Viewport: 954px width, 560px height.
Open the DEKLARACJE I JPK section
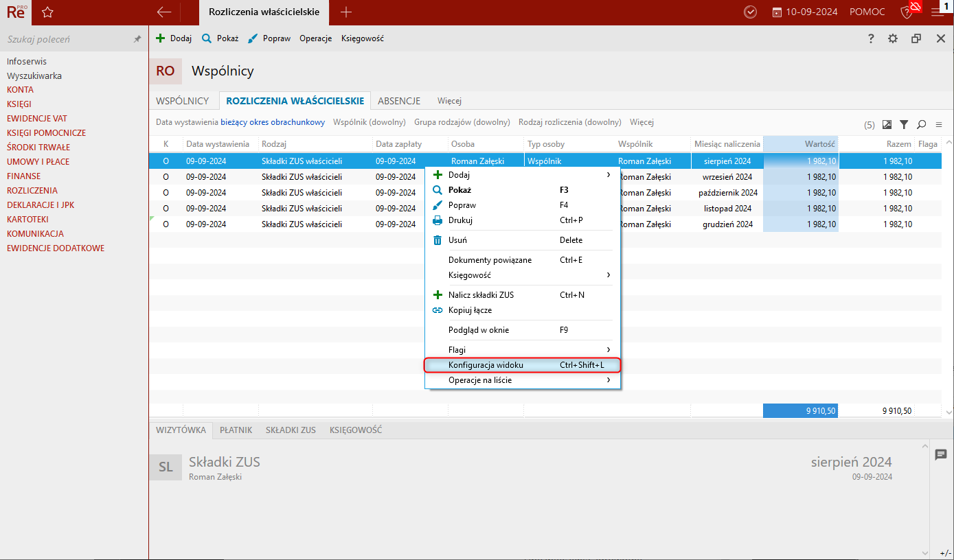point(39,205)
